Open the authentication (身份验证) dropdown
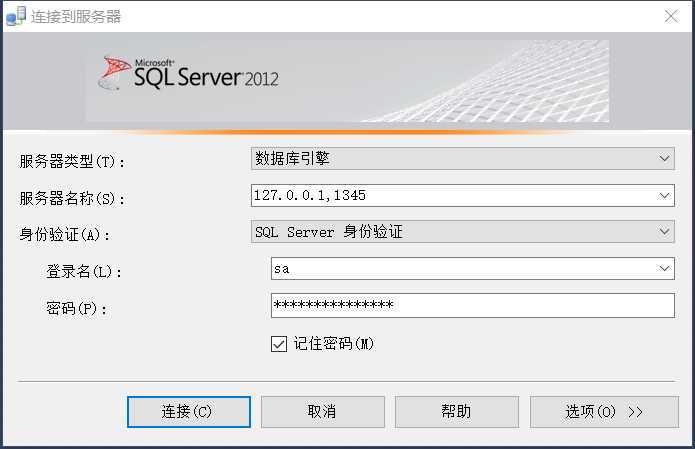Image resolution: width=695 pixels, height=449 pixels. click(463, 231)
